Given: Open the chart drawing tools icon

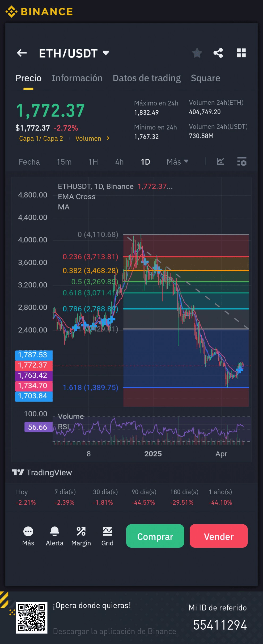Looking at the screenshot, I should point(220,161).
